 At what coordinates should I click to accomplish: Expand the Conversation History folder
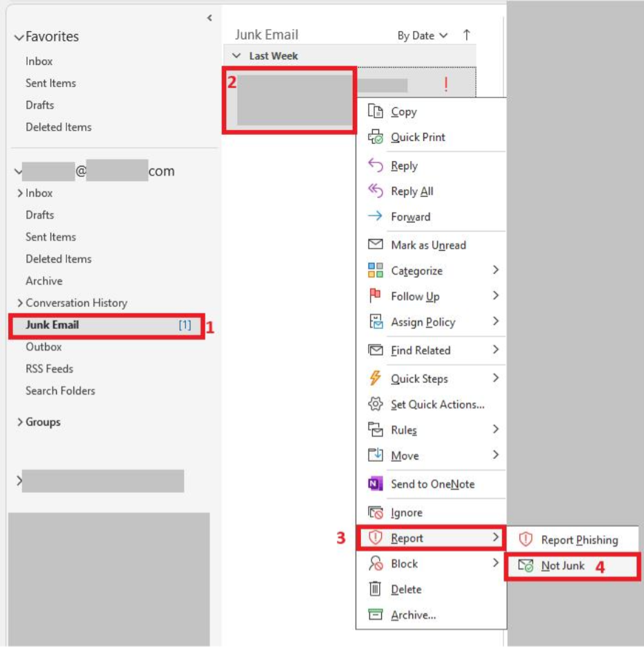coord(20,303)
